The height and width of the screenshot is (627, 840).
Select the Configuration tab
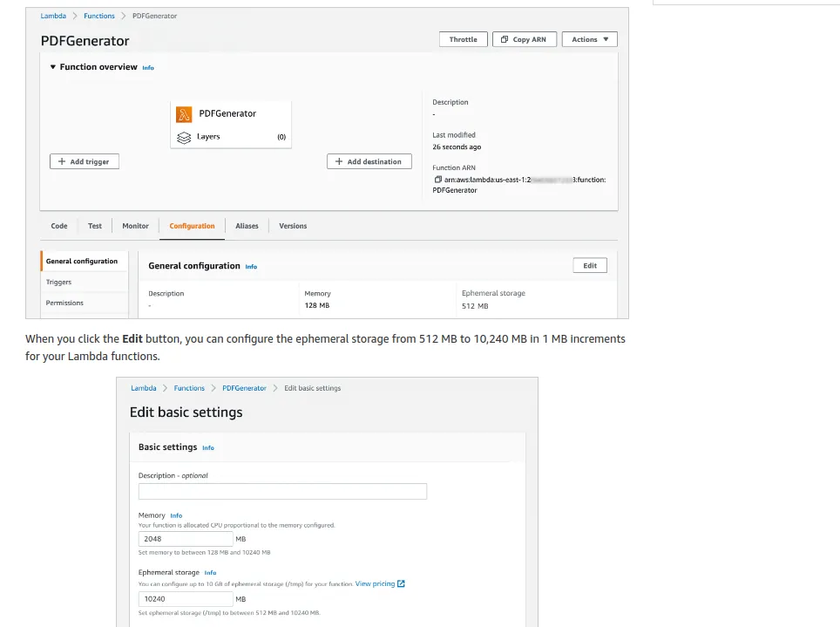coord(192,226)
